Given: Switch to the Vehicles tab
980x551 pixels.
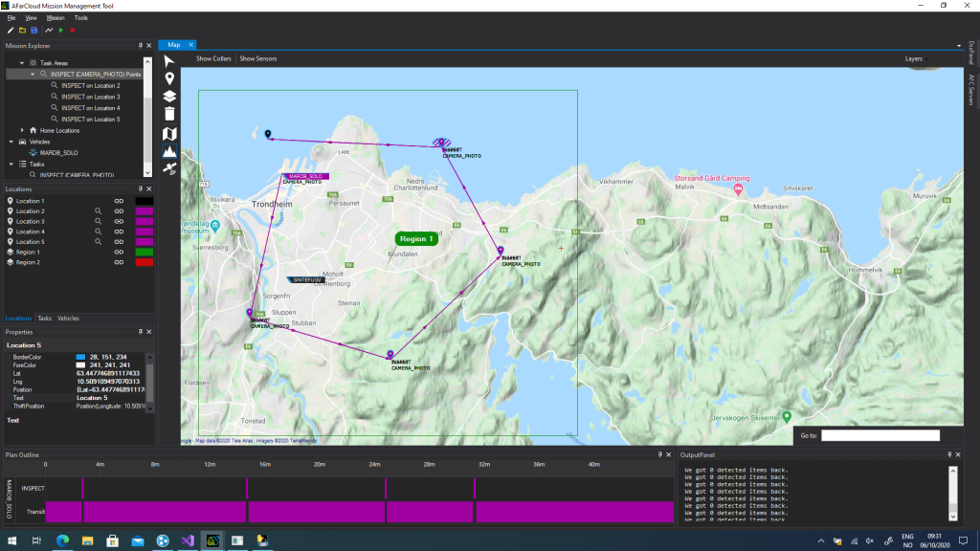Looking at the screenshot, I should point(69,319).
